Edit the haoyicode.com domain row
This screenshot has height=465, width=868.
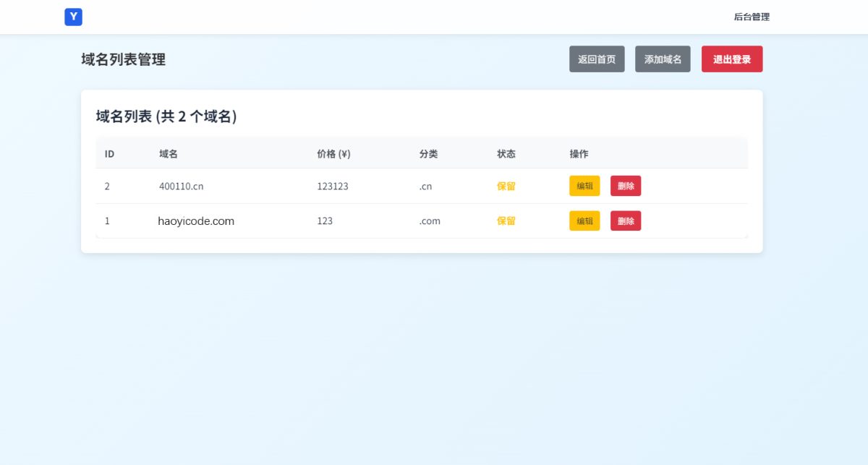(584, 221)
